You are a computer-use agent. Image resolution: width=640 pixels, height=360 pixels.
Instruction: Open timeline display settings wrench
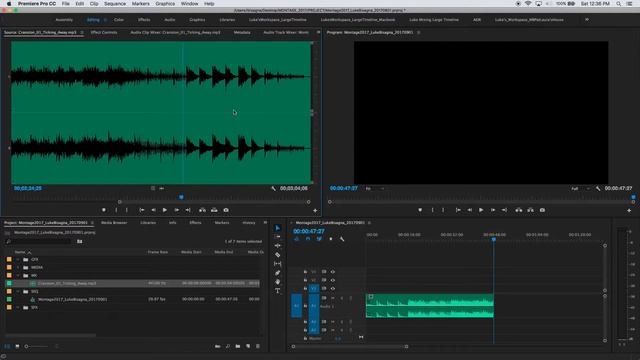[x=342, y=239]
